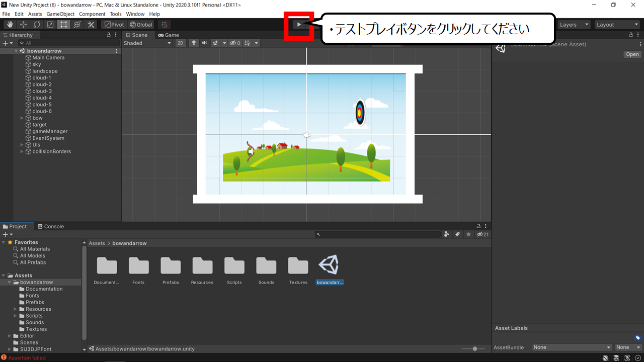
Task: Click the Project search field
Action: [378, 234]
